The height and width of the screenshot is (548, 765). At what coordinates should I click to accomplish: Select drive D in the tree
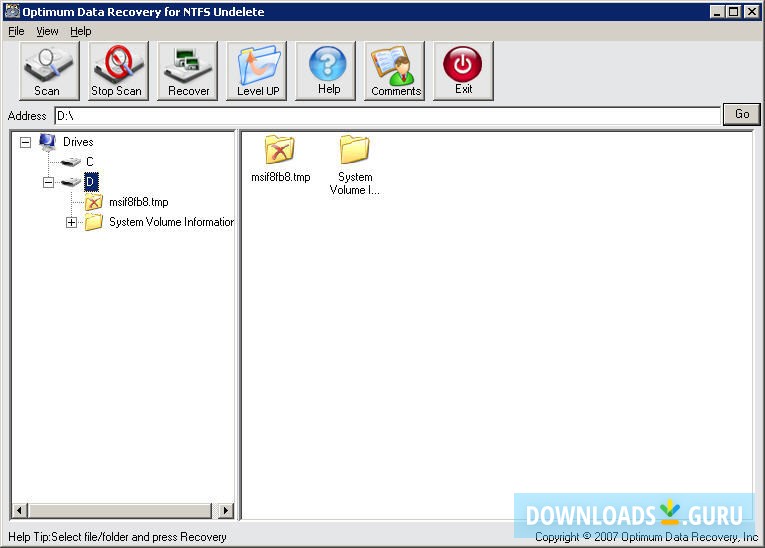[91, 182]
